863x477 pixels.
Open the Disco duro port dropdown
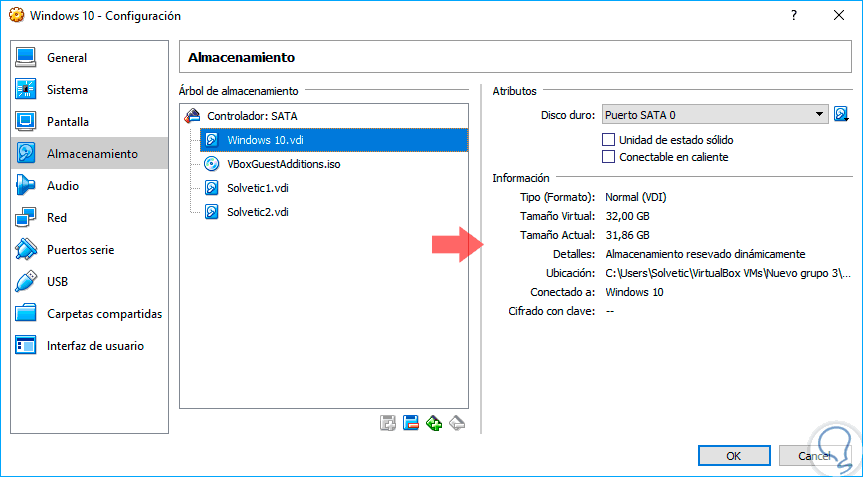pos(715,114)
